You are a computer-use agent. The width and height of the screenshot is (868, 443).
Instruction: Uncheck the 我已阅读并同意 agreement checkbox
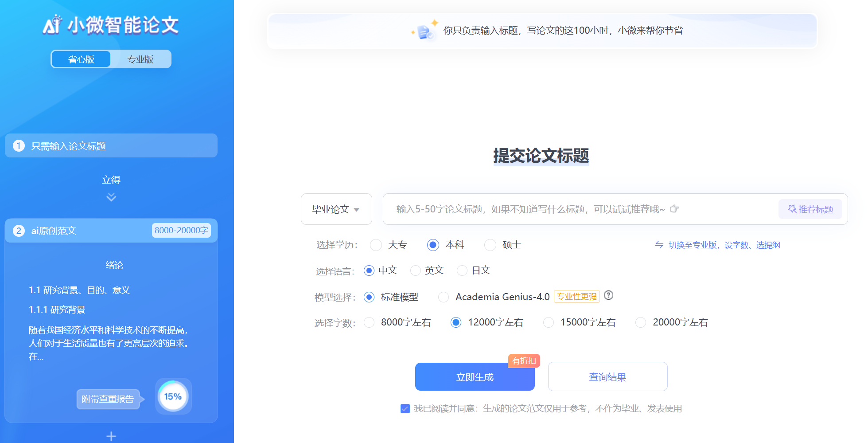[405, 408]
